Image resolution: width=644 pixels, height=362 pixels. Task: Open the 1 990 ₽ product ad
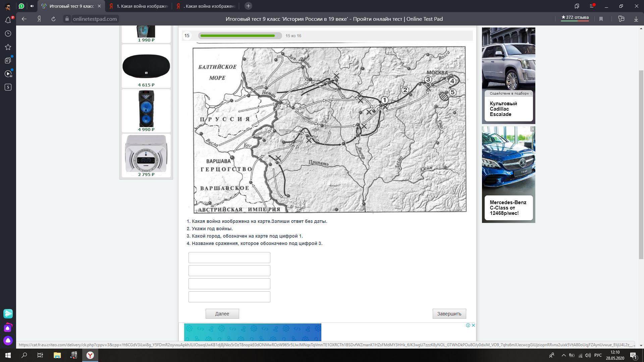(x=146, y=34)
